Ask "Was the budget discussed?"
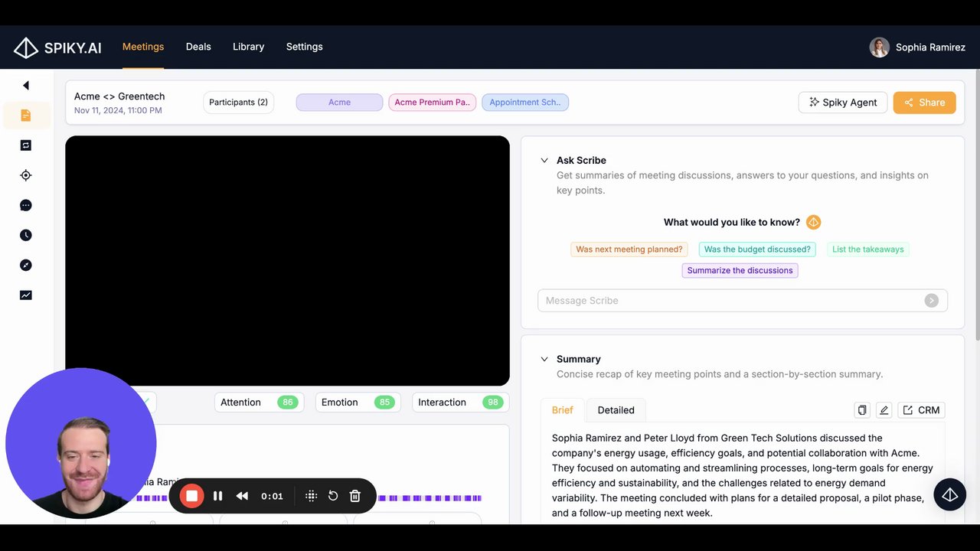This screenshot has width=980, height=551. pos(757,249)
